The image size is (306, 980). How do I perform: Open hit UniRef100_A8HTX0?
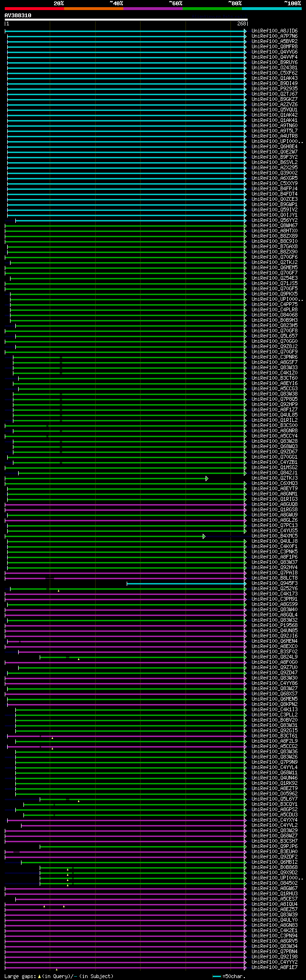point(274,231)
